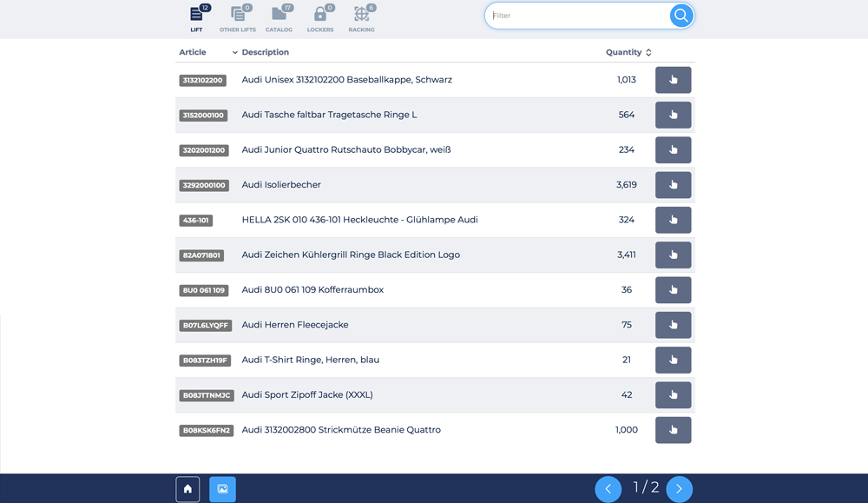Sort by Article column chevron
Image resolution: width=868 pixels, height=503 pixels.
234,53
